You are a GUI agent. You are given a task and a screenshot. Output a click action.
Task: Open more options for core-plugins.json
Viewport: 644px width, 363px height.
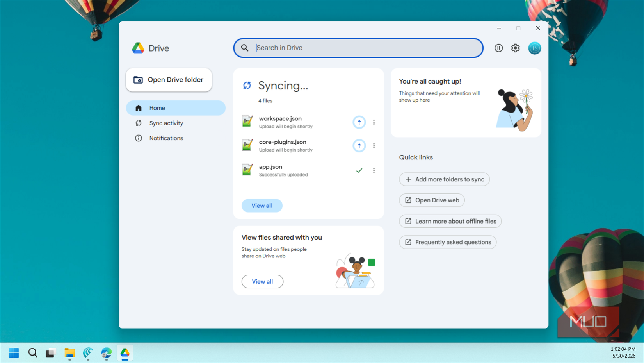point(374,146)
